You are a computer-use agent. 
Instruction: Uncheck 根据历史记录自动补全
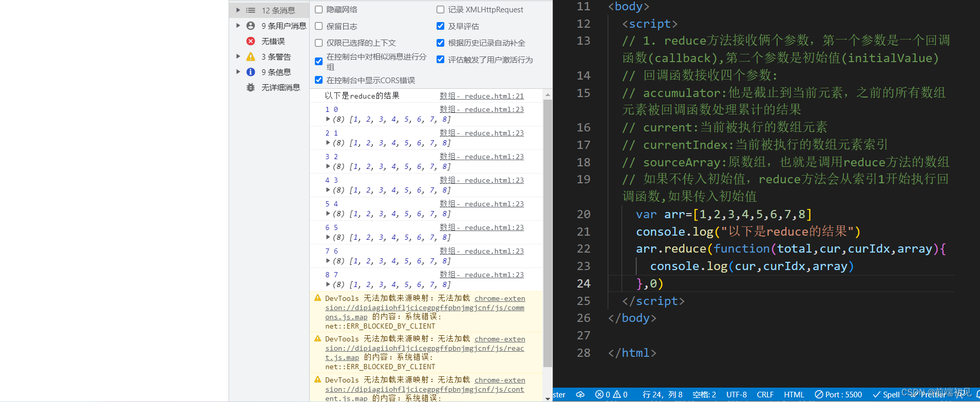coord(440,43)
